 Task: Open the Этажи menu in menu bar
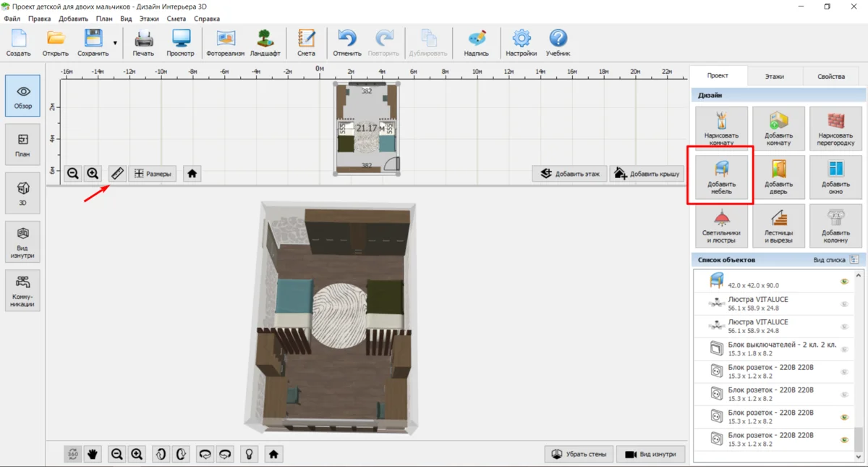149,18
